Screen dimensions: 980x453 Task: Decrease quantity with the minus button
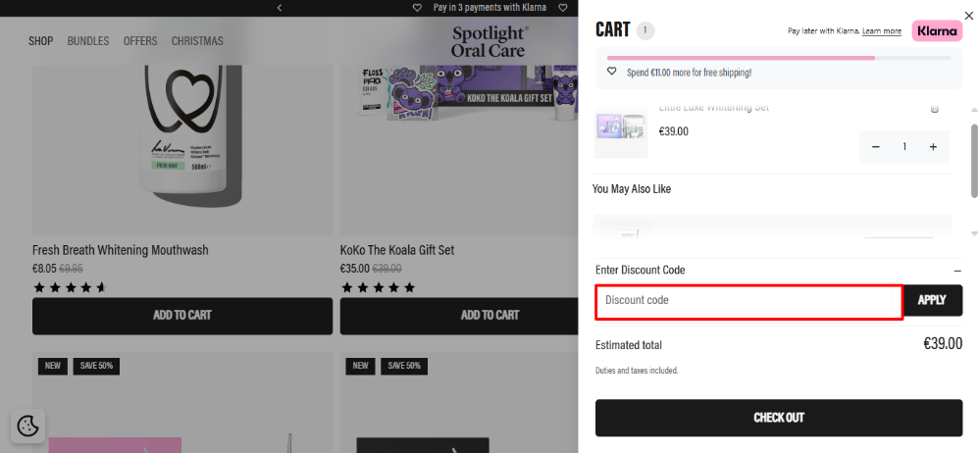(876, 147)
